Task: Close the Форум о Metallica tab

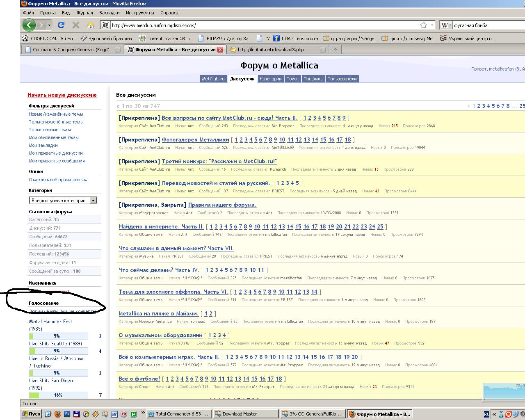Action: pyautogui.click(x=220, y=50)
